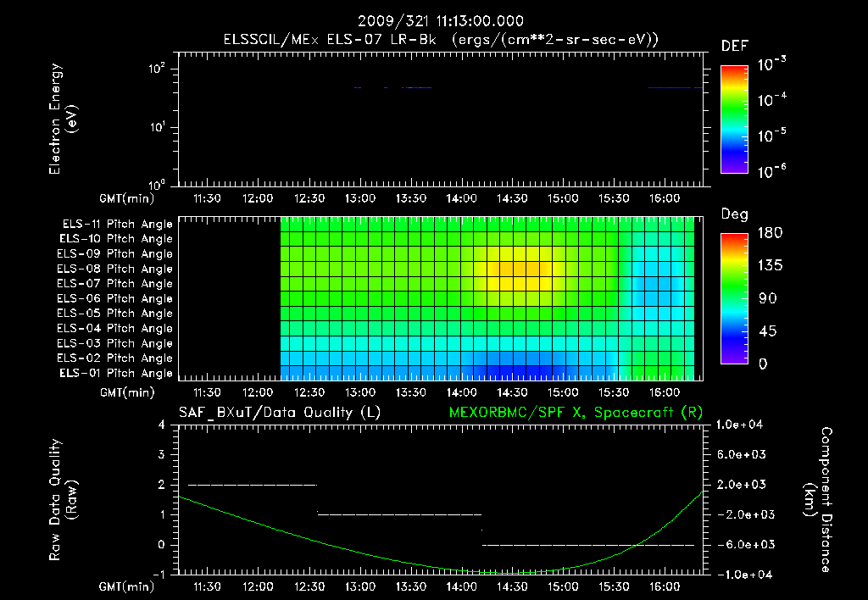Select the ELS-09 Pitch Angle row label
Image resolution: width=868 pixels, height=600 pixels.
(115, 253)
